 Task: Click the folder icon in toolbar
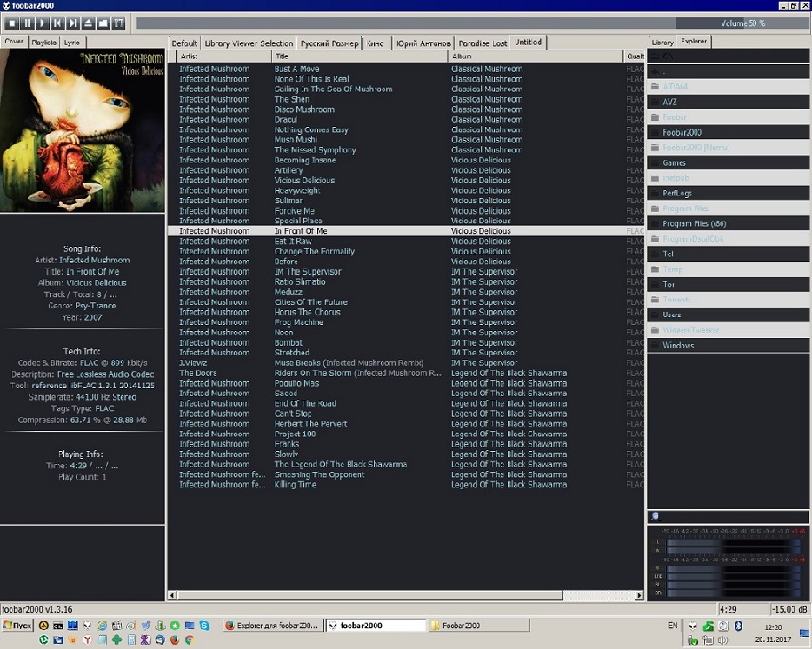click(x=103, y=23)
